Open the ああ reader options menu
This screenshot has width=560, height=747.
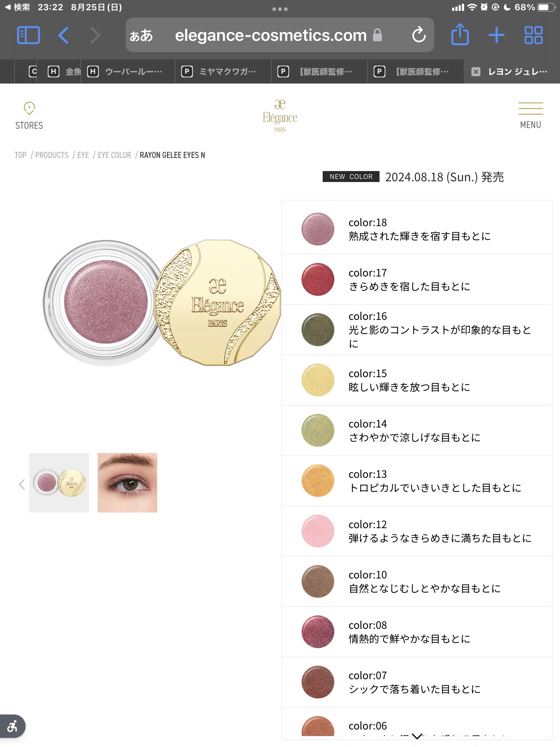pyautogui.click(x=141, y=36)
